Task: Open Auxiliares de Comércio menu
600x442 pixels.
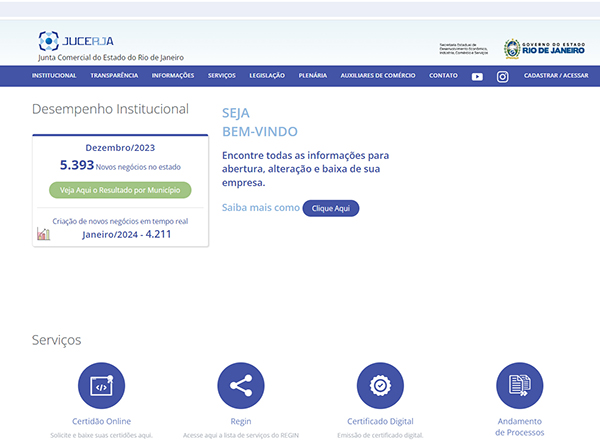Action: point(378,76)
